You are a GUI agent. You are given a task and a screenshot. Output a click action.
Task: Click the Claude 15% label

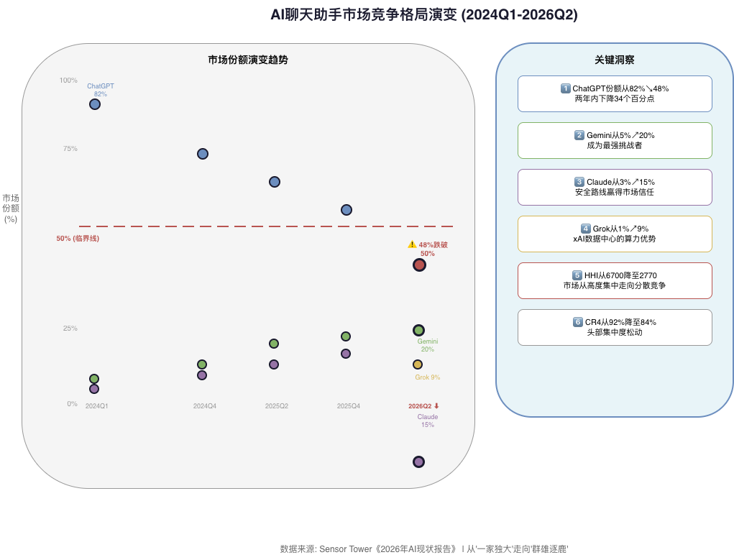click(x=427, y=421)
